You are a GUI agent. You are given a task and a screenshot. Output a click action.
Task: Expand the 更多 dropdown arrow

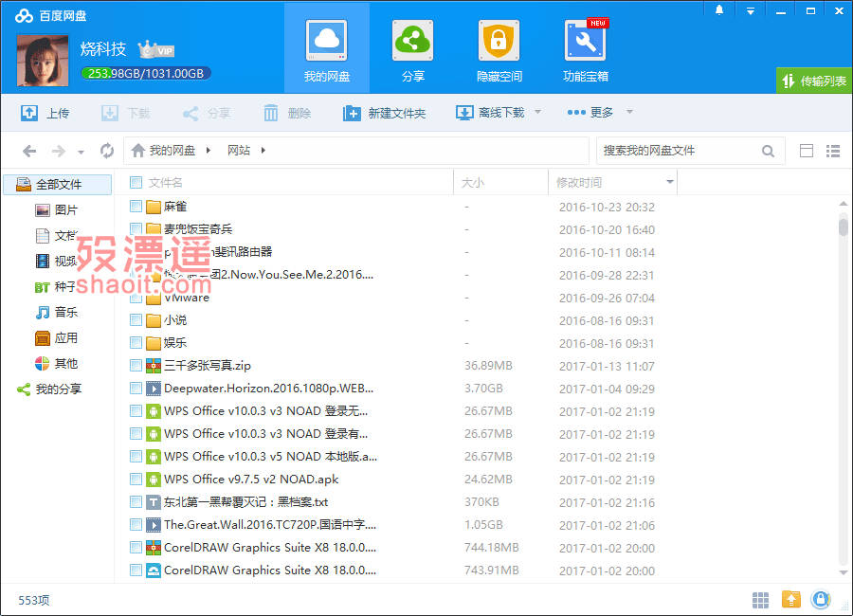(x=629, y=112)
